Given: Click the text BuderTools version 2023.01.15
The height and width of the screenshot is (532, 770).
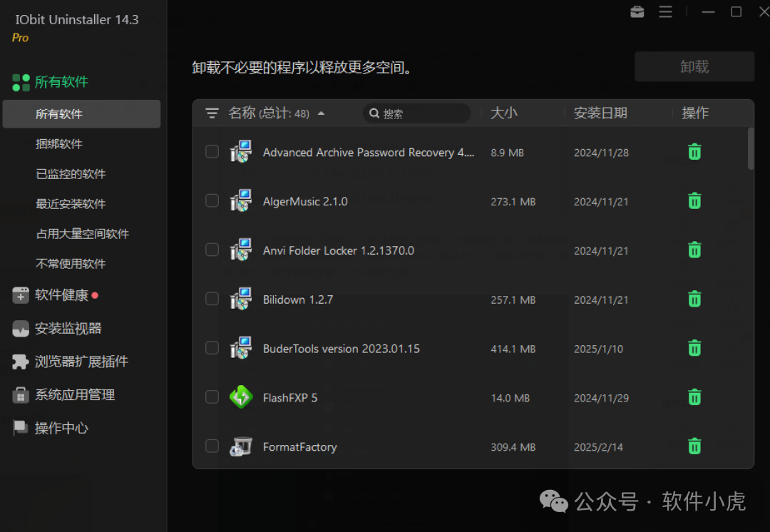Looking at the screenshot, I should click(x=342, y=349).
